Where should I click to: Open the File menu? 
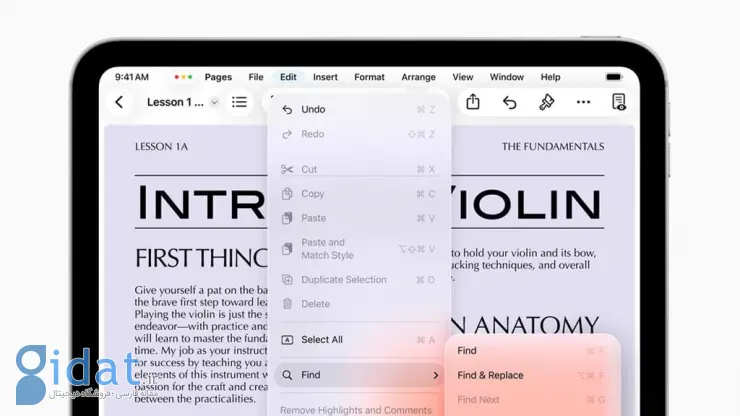pyautogui.click(x=256, y=77)
